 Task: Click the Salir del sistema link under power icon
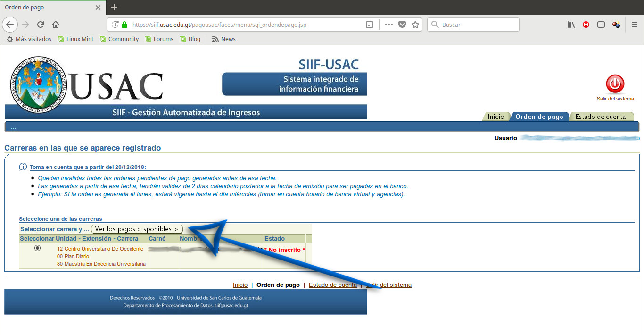[x=615, y=99]
